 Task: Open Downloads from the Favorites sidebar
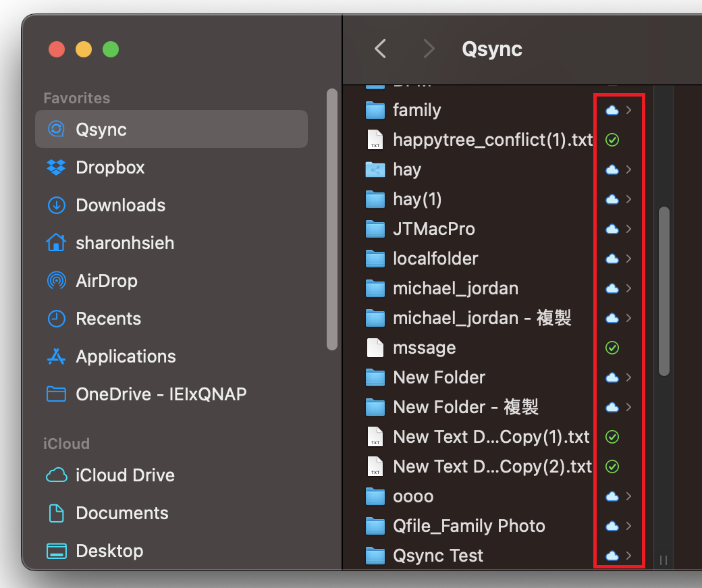click(120, 205)
